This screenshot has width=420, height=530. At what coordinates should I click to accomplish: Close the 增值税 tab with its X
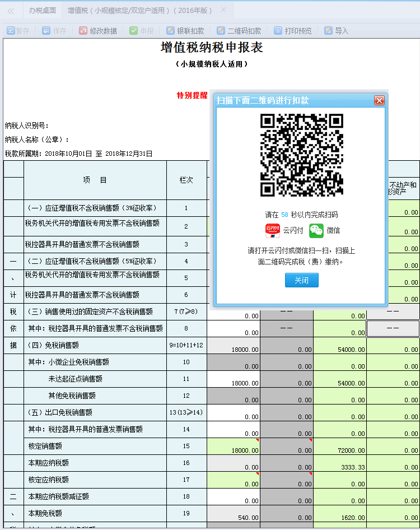pyautogui.click(x=223, y=10)
